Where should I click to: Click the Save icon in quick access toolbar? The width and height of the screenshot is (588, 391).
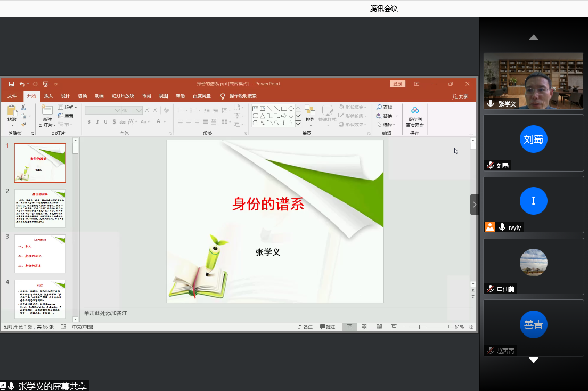[11, 84]
